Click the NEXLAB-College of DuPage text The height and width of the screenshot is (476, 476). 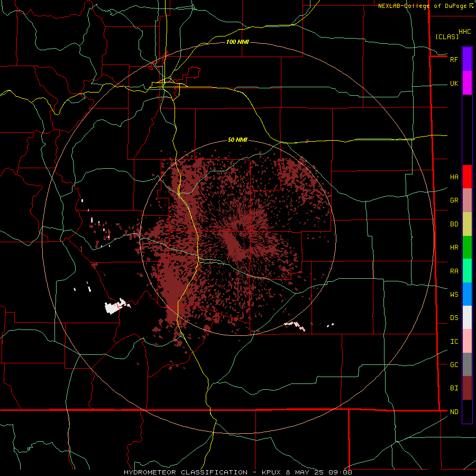coord(422,6)
